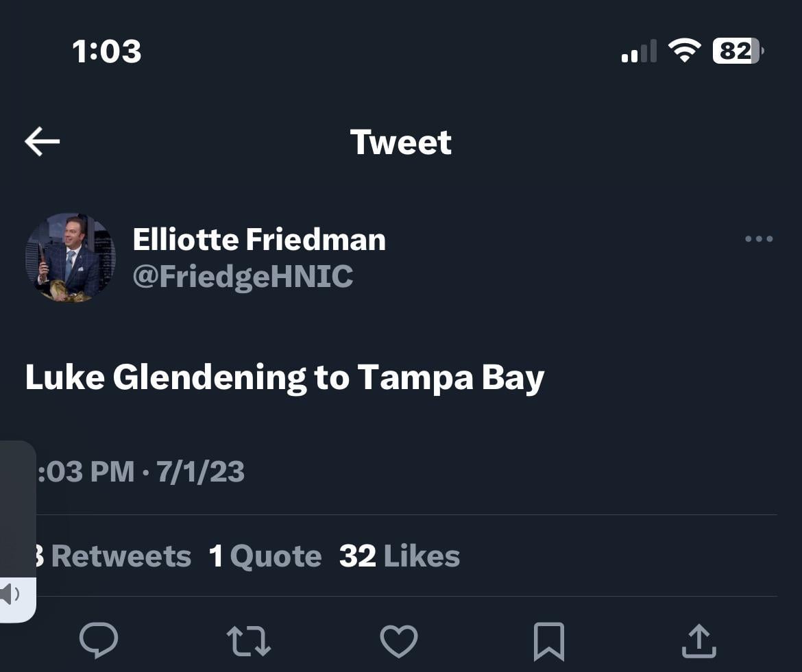View the 1 Quote list
The height and width of the screenshot is (672, 802).
(x=265, y=556)
